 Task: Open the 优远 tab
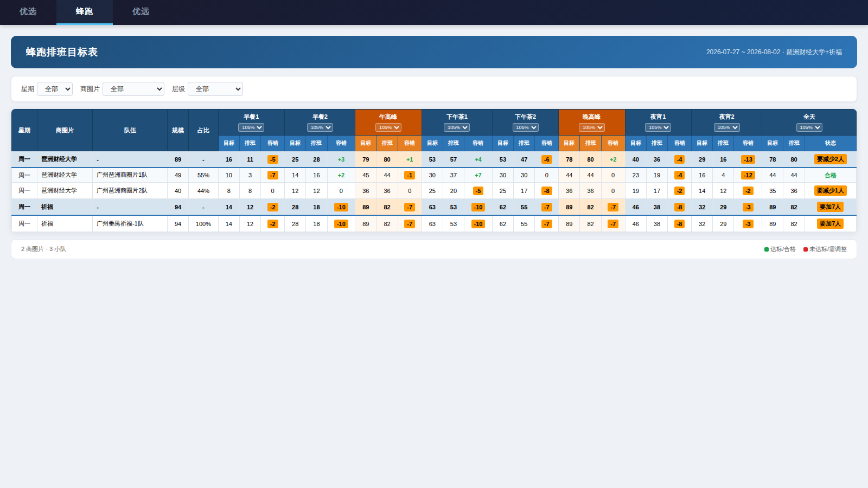click(x=141, y=12)
